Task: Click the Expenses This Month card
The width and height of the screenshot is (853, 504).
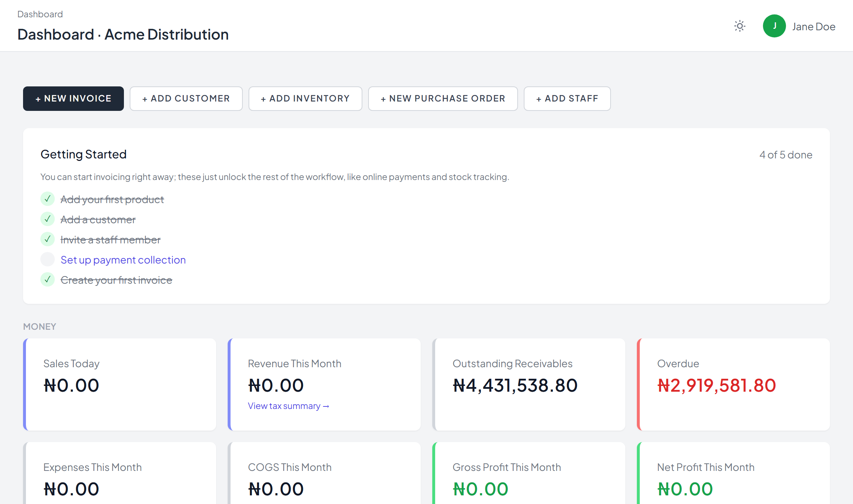Action: pos(120,473)
